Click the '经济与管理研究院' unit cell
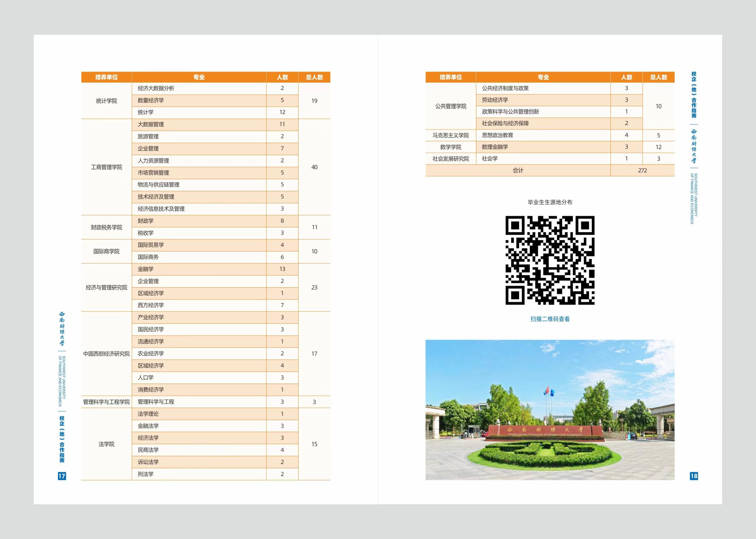The height and width of the screenshot is (539, 756). pyautogui.click(x=106, y=288)
